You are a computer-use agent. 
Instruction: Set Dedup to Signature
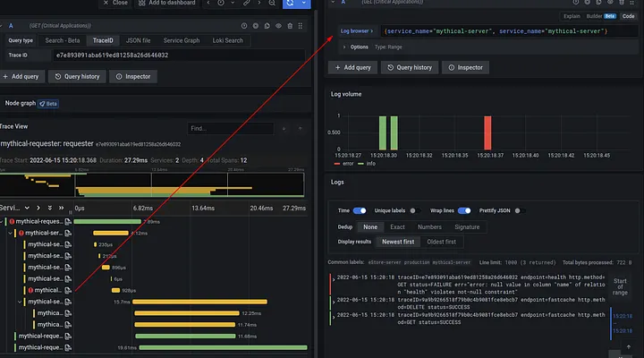467,227
